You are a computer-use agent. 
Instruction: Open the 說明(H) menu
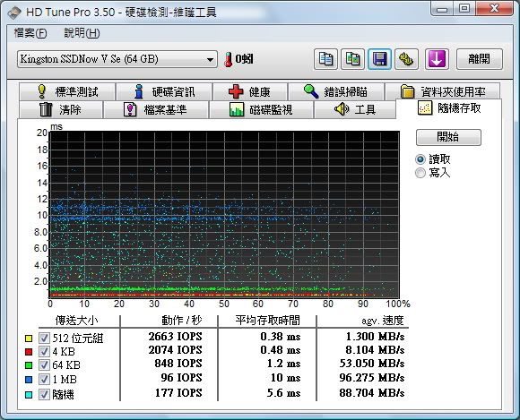tap(82, 33)
